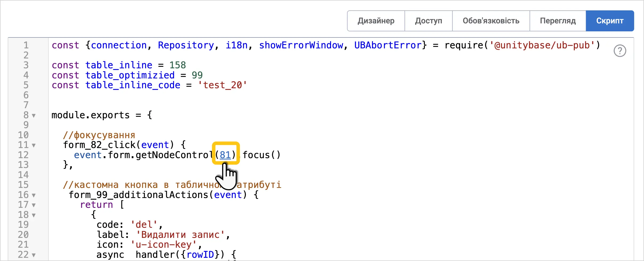Screen dimensions: 644x261
Task: Follow the 81 link in getNodeControl
Action: [x=225, y=155]
